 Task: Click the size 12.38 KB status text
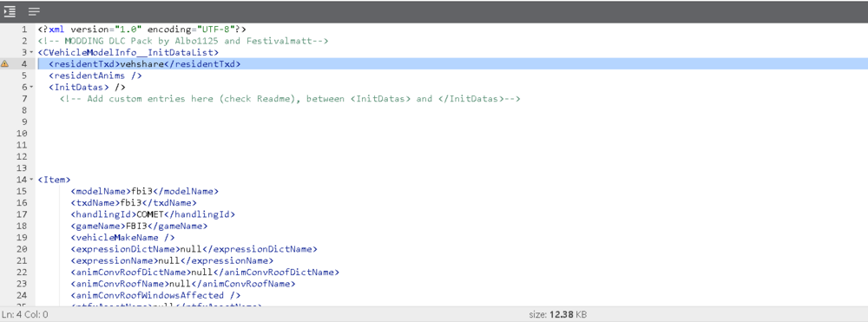(558, 315)
